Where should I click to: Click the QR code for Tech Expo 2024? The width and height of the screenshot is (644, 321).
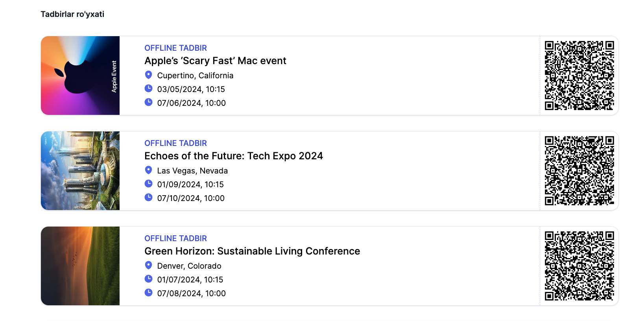pyautogui.click(x=579, y=171)
